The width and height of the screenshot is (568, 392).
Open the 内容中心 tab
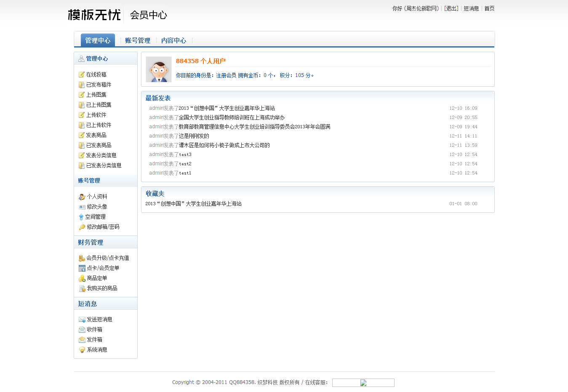click(173, 40)
